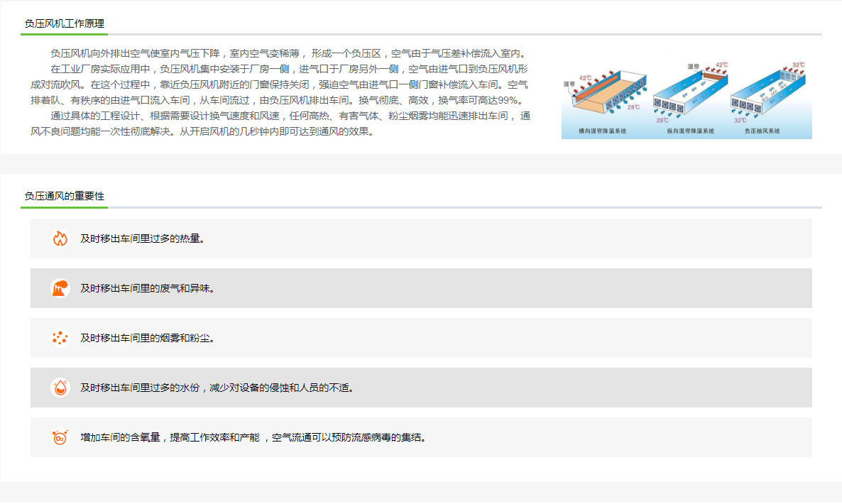Select the 负压通风的重要性 section heading
This screenshot has height=504, width=842.
64,196
